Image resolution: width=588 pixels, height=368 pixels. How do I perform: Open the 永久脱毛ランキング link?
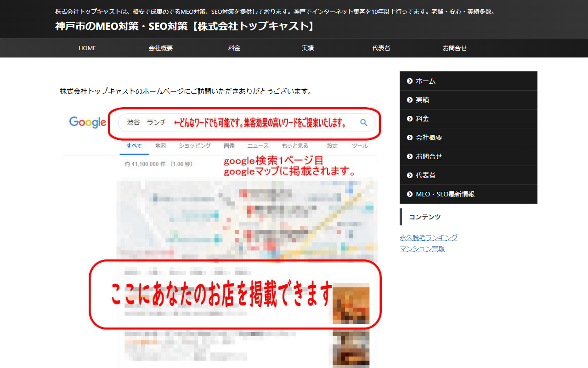[x=429, y=237]
